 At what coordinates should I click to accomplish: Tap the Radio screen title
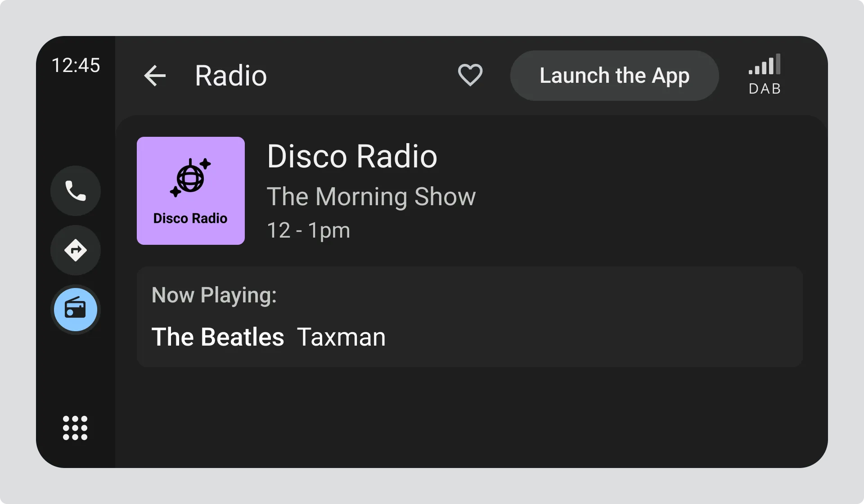(x=231, y=76)
